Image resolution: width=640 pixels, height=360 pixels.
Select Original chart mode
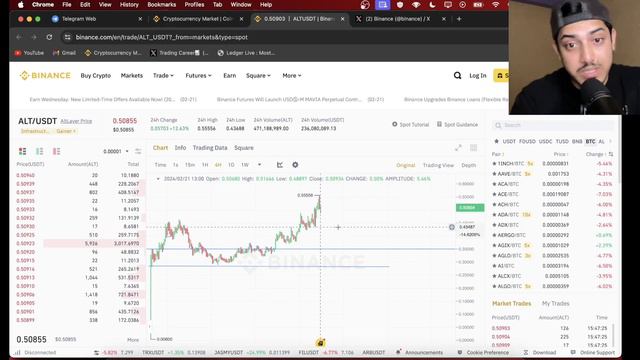[405, 165]
